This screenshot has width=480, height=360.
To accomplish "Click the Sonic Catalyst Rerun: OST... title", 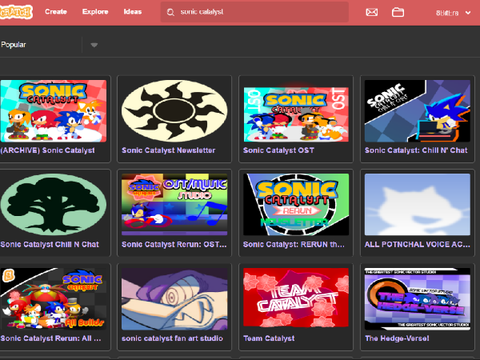I will [x=174, y=244].
